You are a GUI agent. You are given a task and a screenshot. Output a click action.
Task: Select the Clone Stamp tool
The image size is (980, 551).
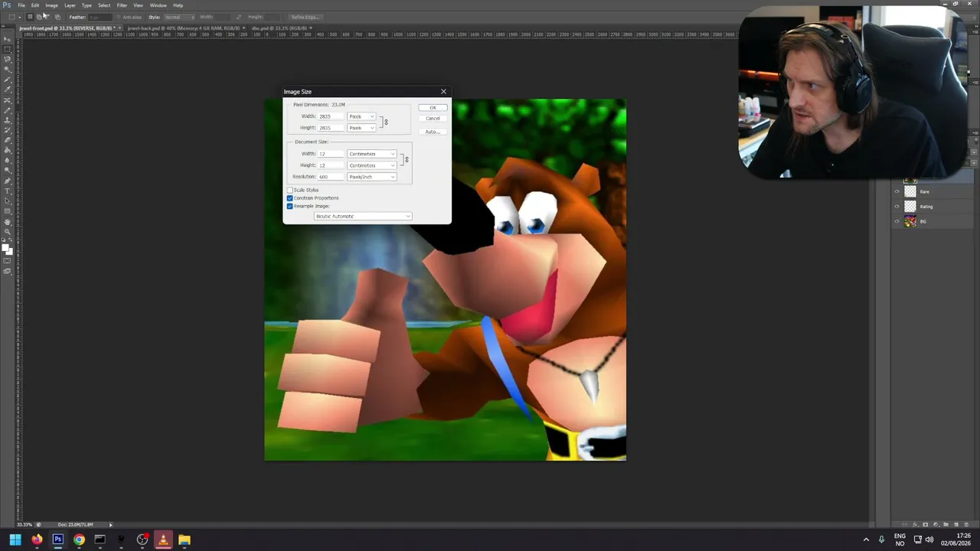point(8,120)
